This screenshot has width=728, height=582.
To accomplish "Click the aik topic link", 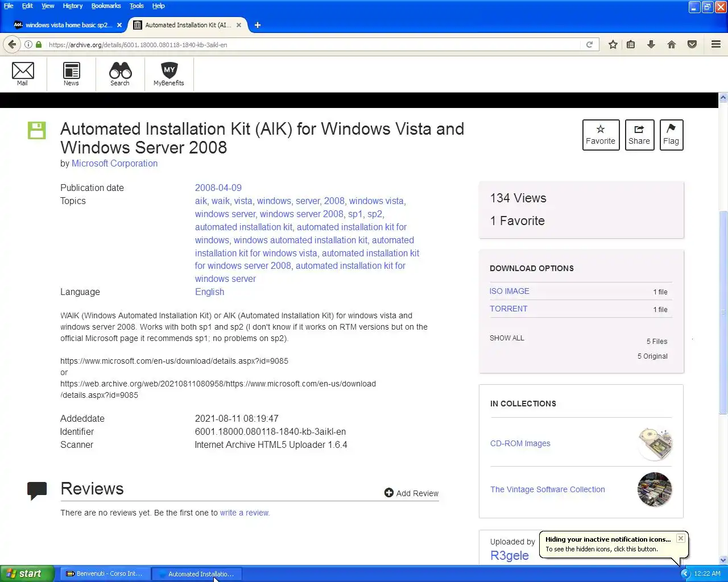I will pyautogui.click(x=201, y=201).
